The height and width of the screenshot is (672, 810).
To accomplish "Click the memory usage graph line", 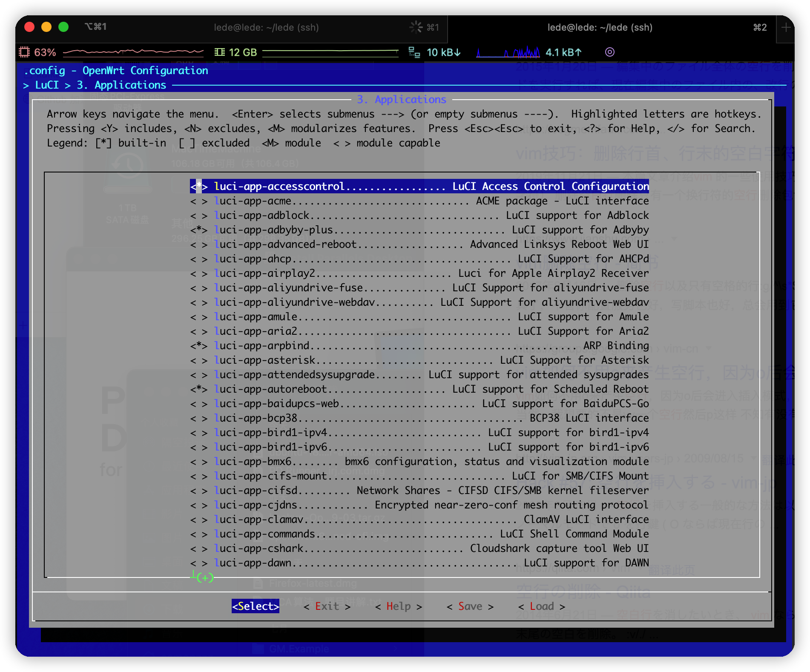I will click(330, 52).
